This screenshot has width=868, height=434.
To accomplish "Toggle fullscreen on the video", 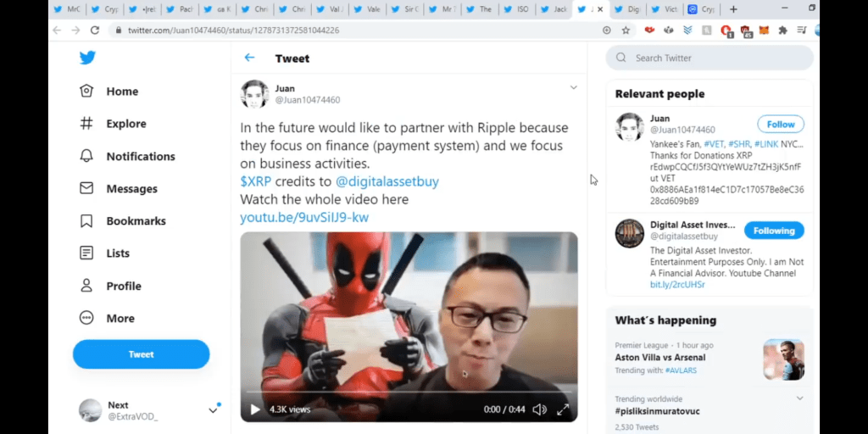I will coord(563,409).
